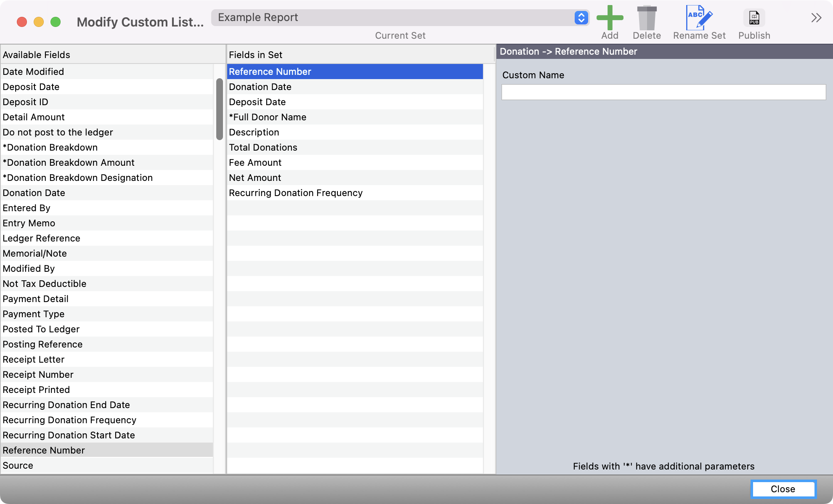Select Receipt Letter in Available Fields
Viewport: 833px width, 504px height.
[x=34, y=359]
